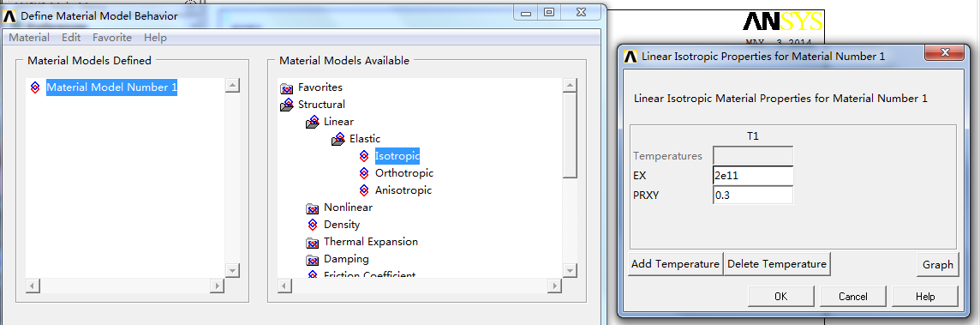Select the Orthotropic material model

(x=403, y=173)
